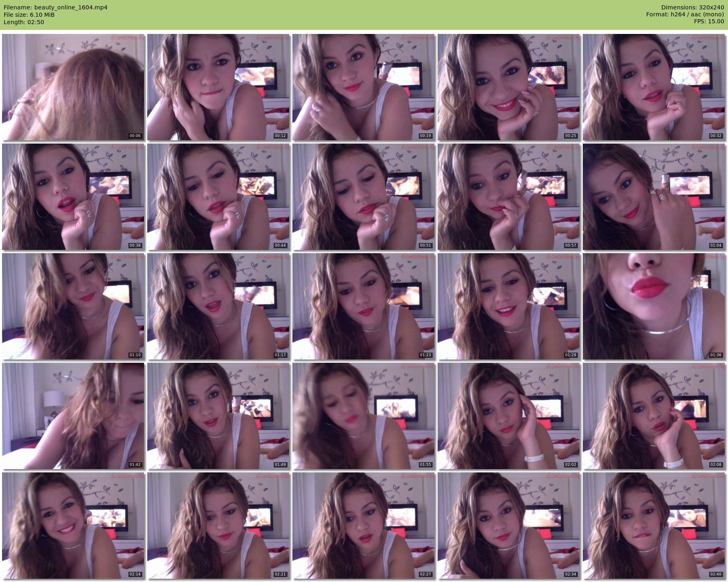
Task: Select the blurry thumbnail stamped 01:55
Action: (x=364, y=416)
